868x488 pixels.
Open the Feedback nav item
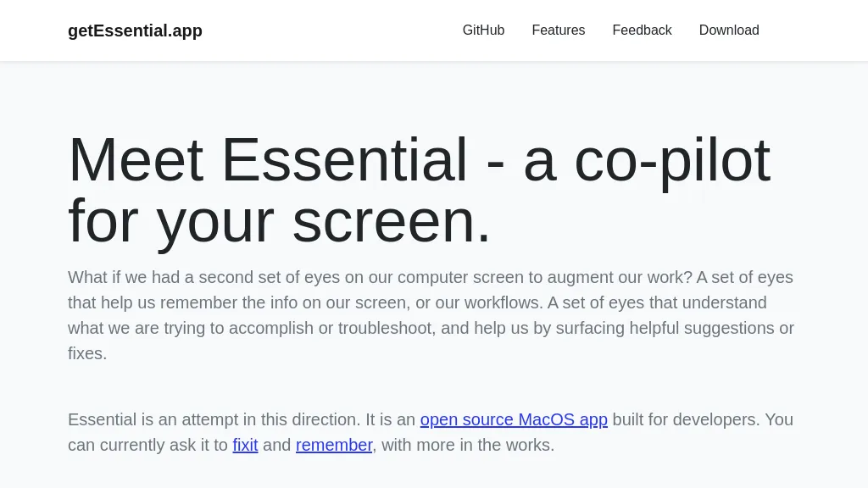642,30
